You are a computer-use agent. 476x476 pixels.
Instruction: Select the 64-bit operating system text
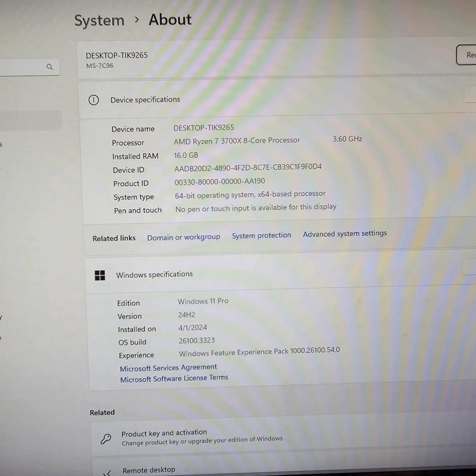pyautogui.click(x=250, y=195)
